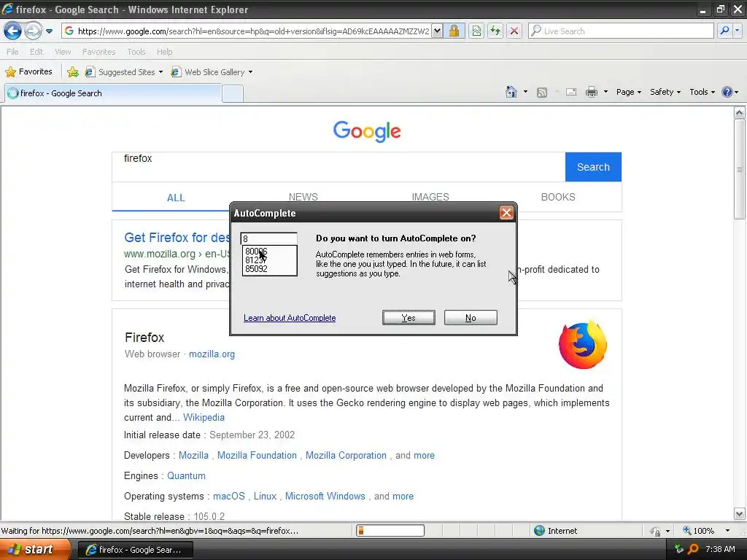
Task: Open Web Slice Gallery link
Action: point(208,72)
